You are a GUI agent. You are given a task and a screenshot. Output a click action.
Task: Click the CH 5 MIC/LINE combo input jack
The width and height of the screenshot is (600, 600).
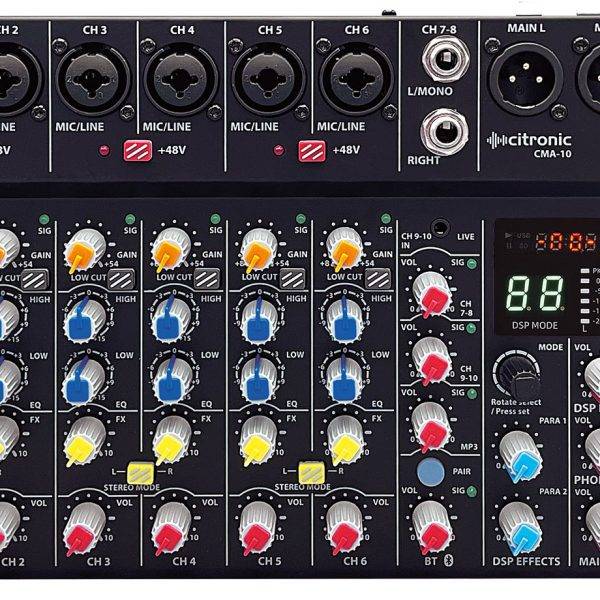[269, 80]
